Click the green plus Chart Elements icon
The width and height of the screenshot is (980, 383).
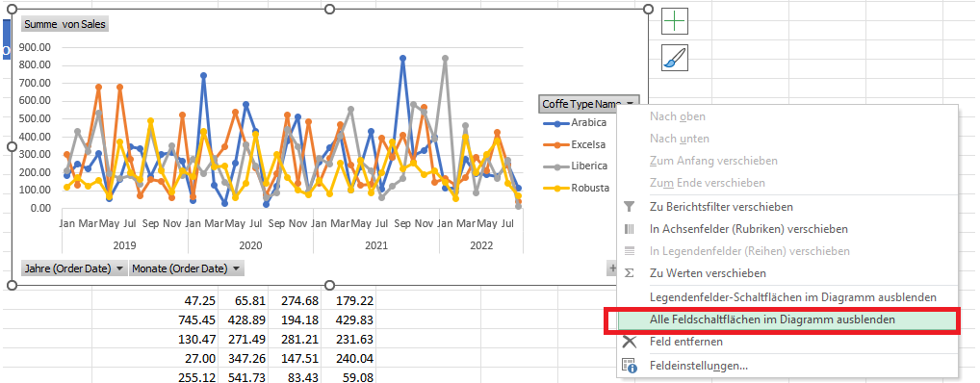[x=675, y=21]
